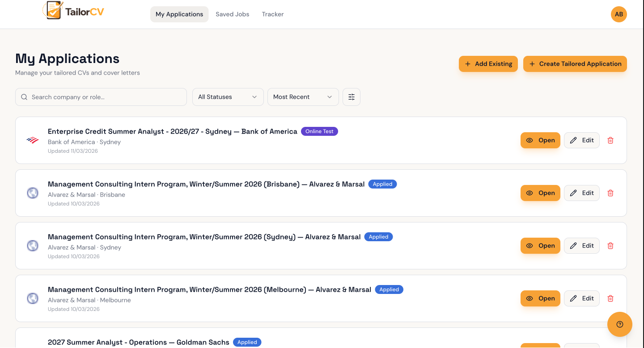Expand the All Statuses chevron arrow

click(254, 97)
